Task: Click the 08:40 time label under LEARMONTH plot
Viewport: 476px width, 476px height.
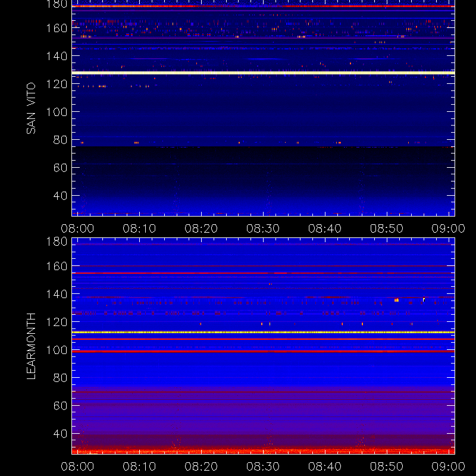Action: pos(325,466)
